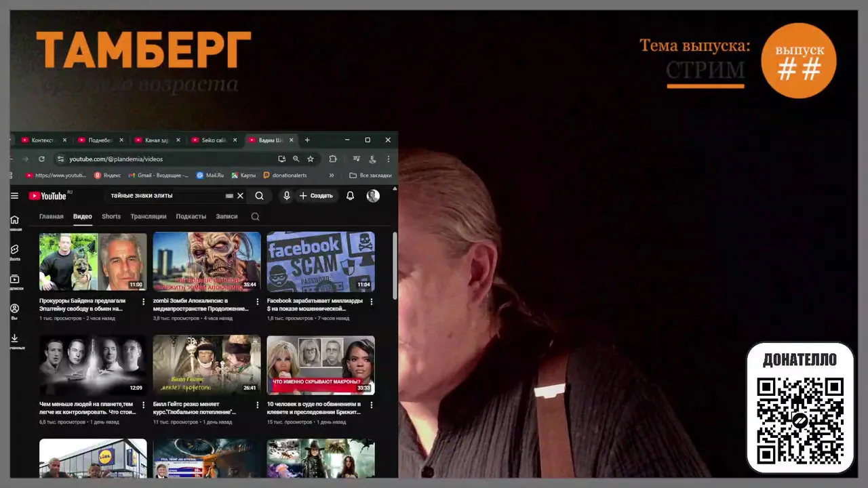Viewport: 868px width, 488px height.
Task: Open the Подкасты channel tab
Action: 191,217
